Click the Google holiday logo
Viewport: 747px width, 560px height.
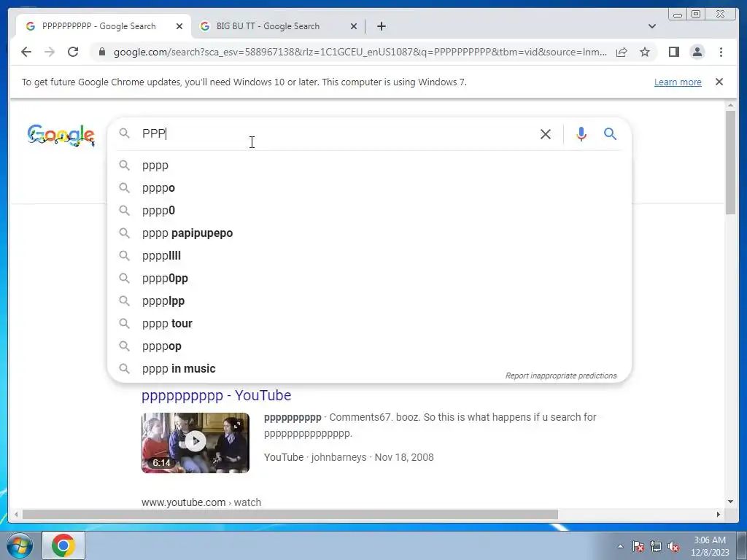61,135
